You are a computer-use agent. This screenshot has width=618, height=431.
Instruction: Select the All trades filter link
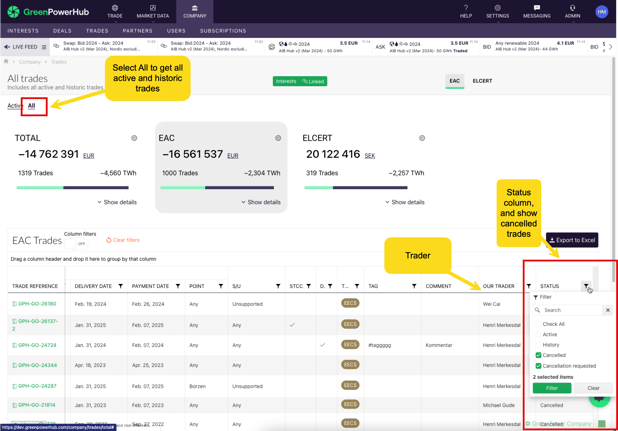[32, 106]
